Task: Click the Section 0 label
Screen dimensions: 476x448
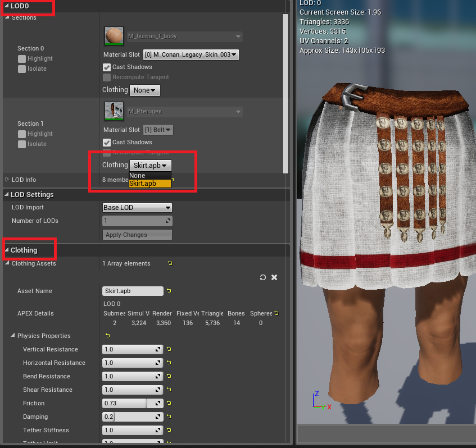Action: coord(30,48)
